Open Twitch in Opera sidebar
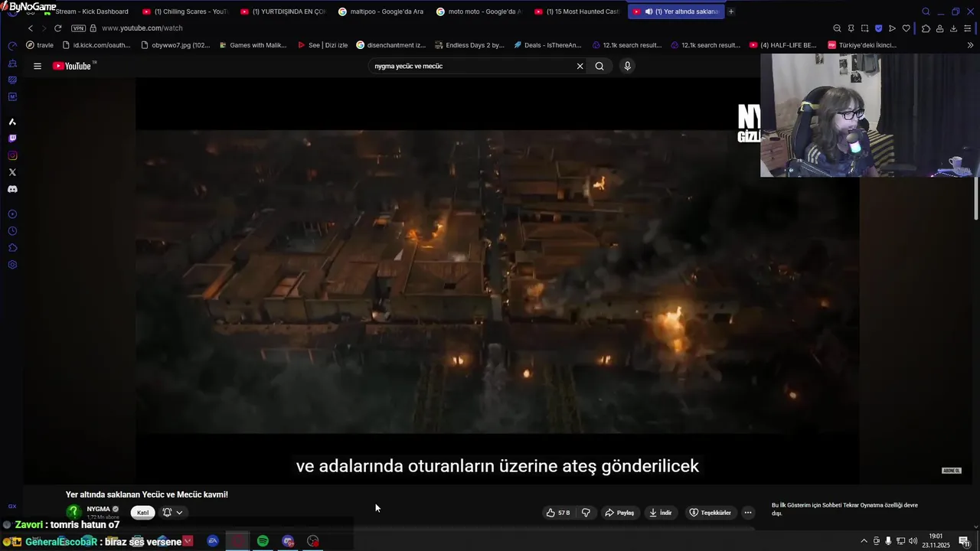Screen dimensions: 980x551 (x=12, y=139)
